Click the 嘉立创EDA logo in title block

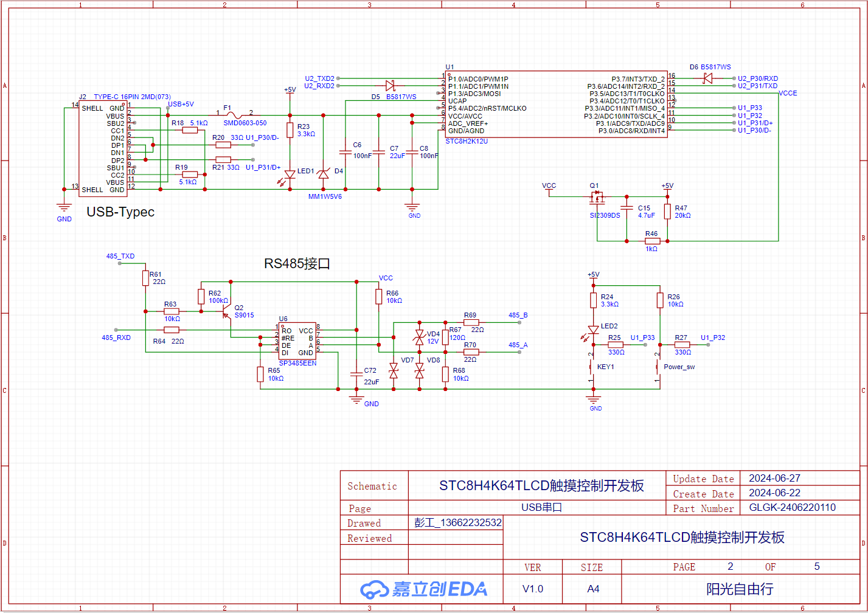424,589
